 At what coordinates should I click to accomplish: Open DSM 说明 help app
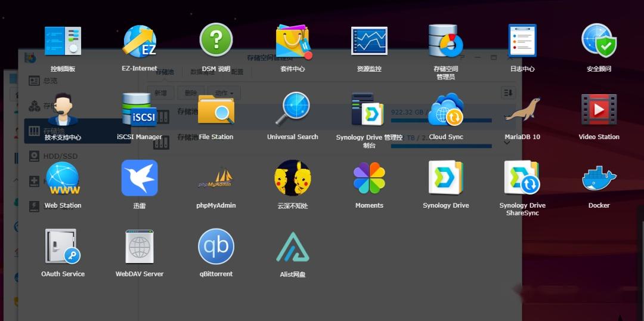216,40
